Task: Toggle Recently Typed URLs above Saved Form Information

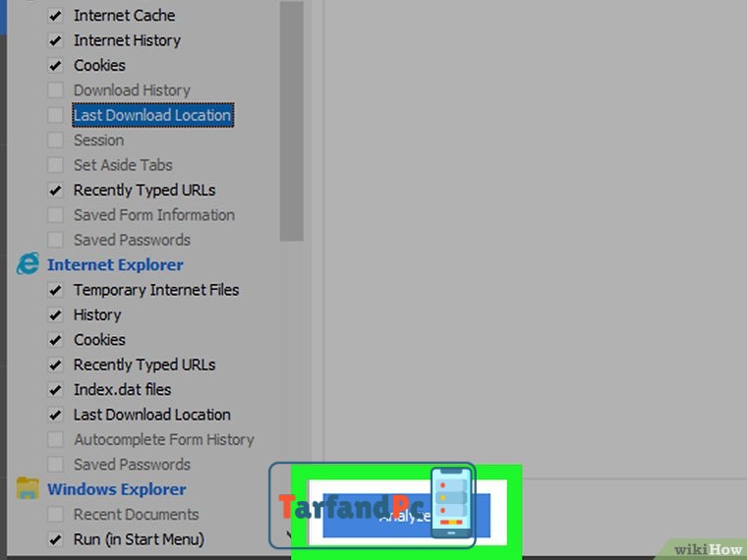Action: [x=55, y=191]
